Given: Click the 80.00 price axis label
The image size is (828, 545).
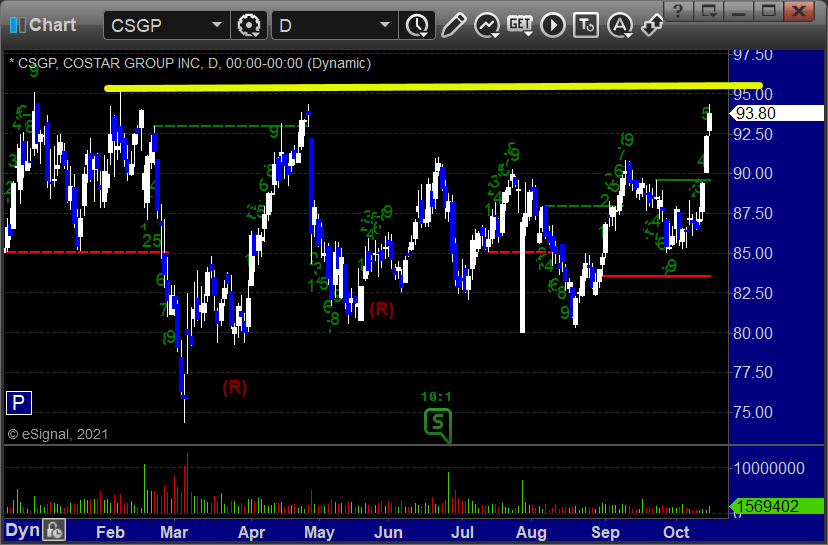Looking at the screenshot, I should 753,333.
